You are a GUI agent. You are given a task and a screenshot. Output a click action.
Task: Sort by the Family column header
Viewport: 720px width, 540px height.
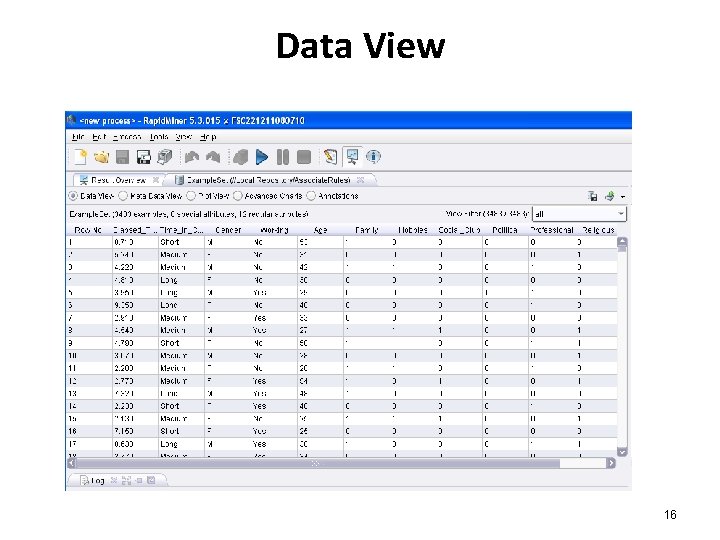pos(366,230)
